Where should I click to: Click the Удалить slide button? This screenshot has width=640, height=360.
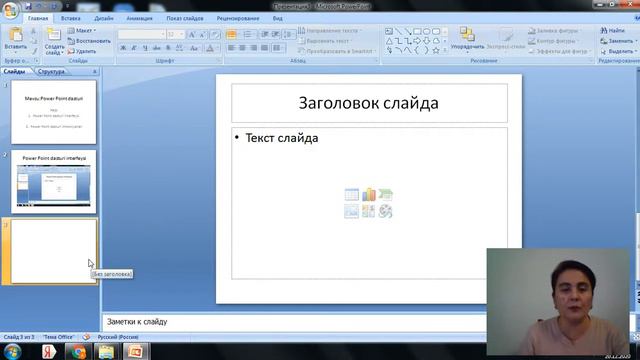82,51
